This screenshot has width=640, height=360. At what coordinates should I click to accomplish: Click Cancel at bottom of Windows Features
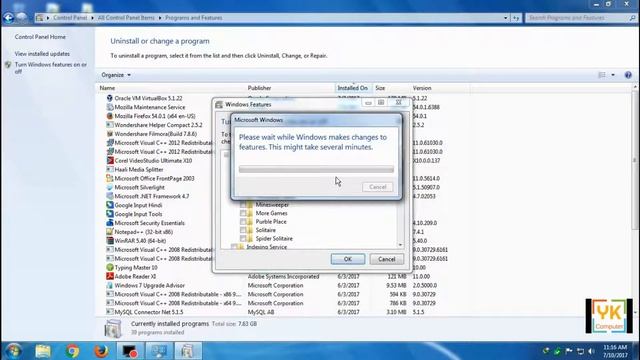point(387,259)
